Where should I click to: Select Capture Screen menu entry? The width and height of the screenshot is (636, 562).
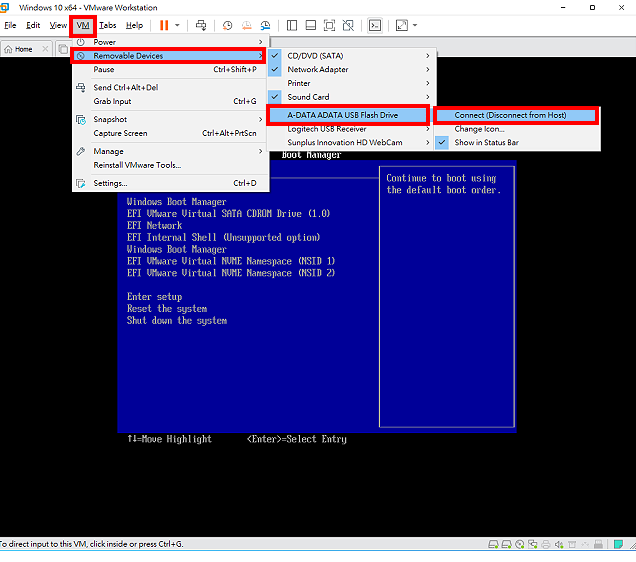[x=170, y=133]
